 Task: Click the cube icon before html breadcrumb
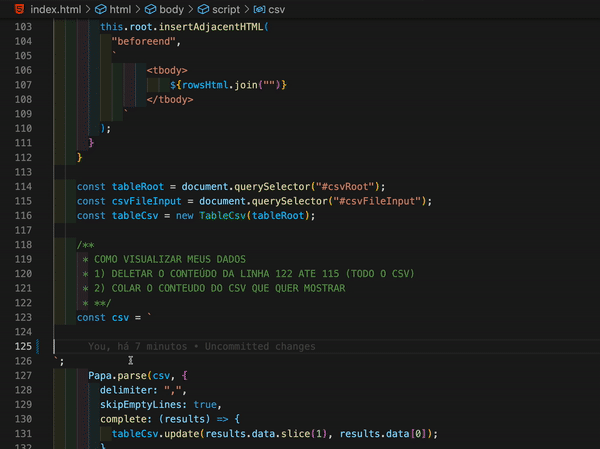coord(101,9)
